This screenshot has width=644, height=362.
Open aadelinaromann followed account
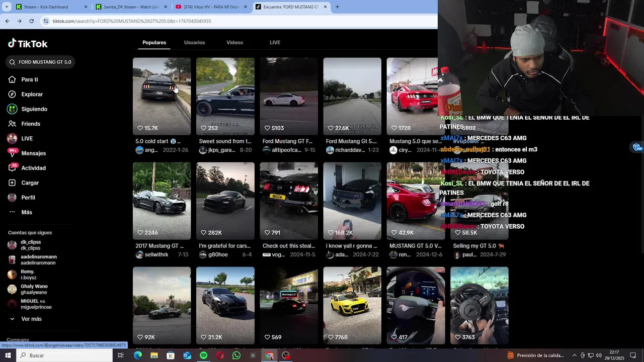coord(32,260)
